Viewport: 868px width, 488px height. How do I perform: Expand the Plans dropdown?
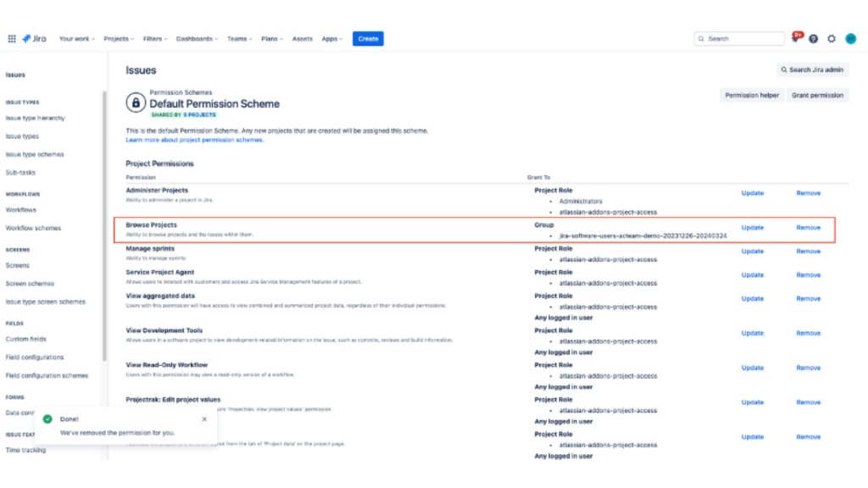click(x=272, y=39)
